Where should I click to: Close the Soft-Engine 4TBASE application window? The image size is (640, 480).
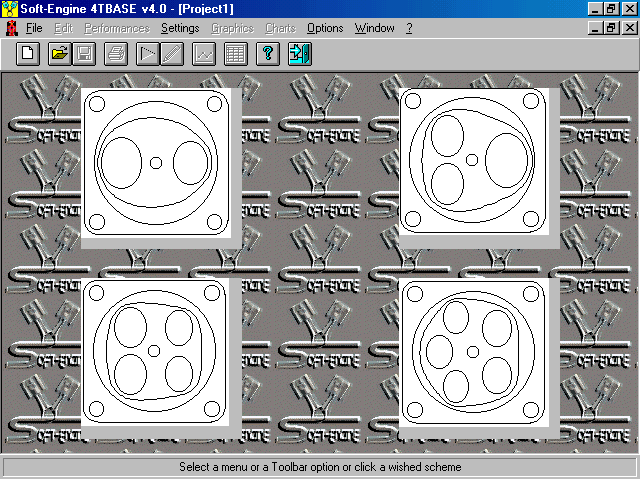[629, 9]
